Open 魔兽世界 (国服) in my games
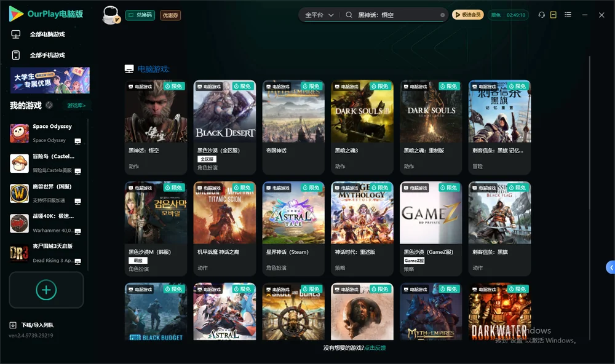Viewport: 615px width, 364px height. pyautogui.click(x=47, y=193)
